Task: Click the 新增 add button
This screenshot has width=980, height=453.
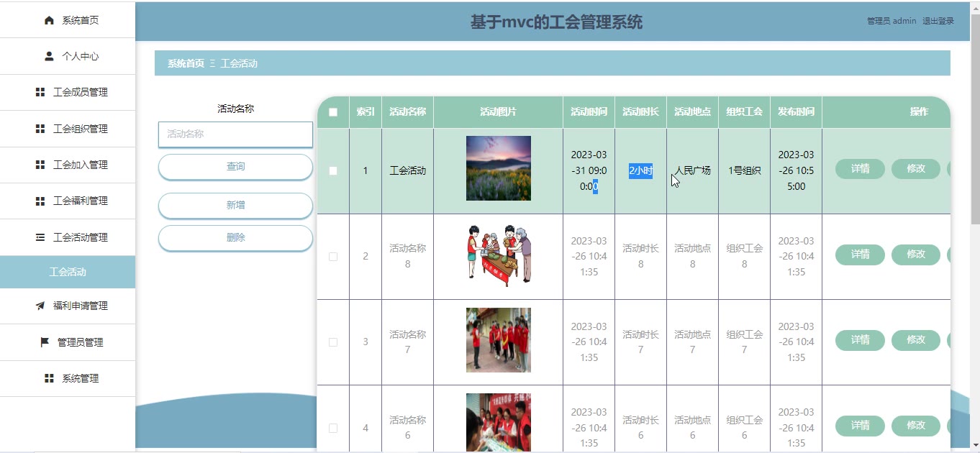Action: [235, 206]
